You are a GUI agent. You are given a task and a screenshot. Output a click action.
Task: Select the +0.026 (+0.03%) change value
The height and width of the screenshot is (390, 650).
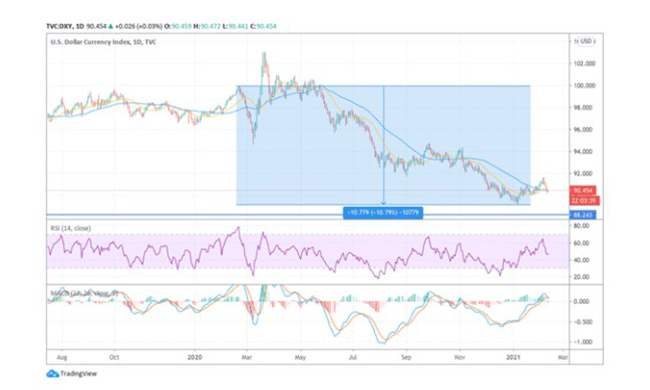point(138,26)
